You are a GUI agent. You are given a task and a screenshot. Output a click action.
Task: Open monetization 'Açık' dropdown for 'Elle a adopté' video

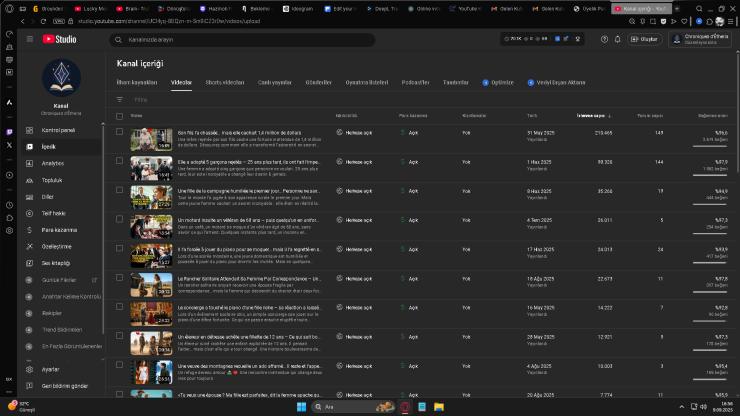tap(409, 162)
